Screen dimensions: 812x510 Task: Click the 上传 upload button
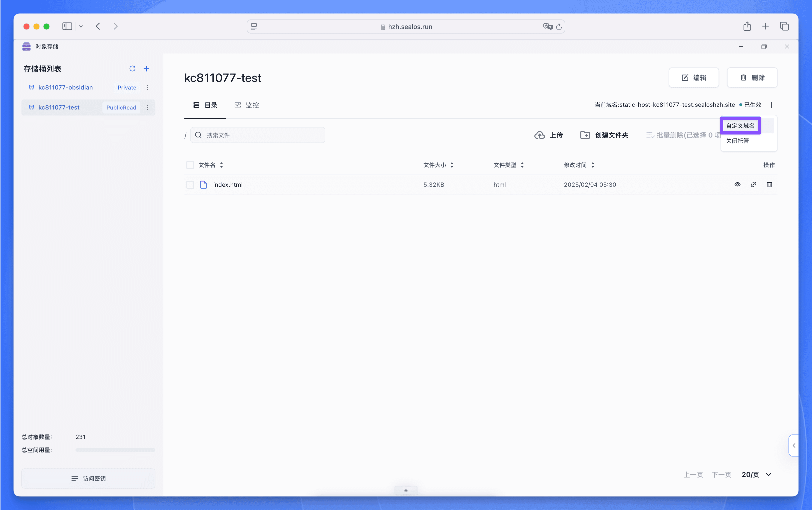tap(548, 135)
